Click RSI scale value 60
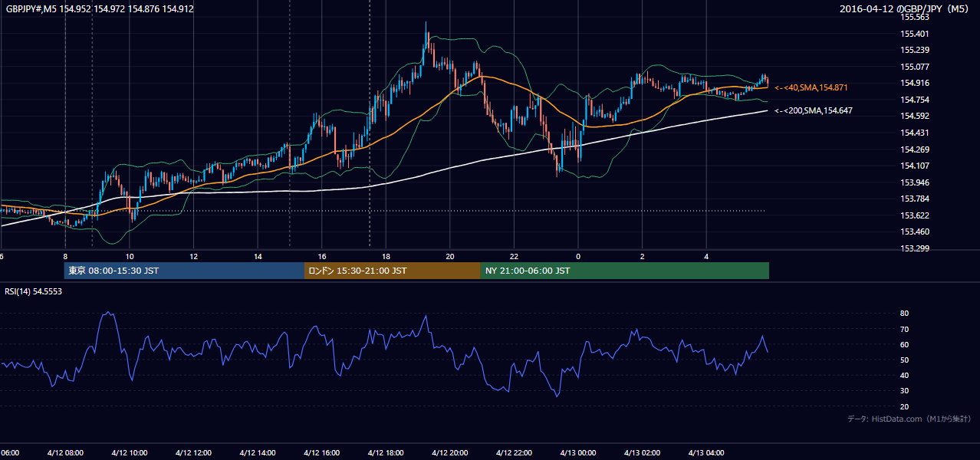Image resolution: width=980 pixels, height=460 pixels. [905, 344]
